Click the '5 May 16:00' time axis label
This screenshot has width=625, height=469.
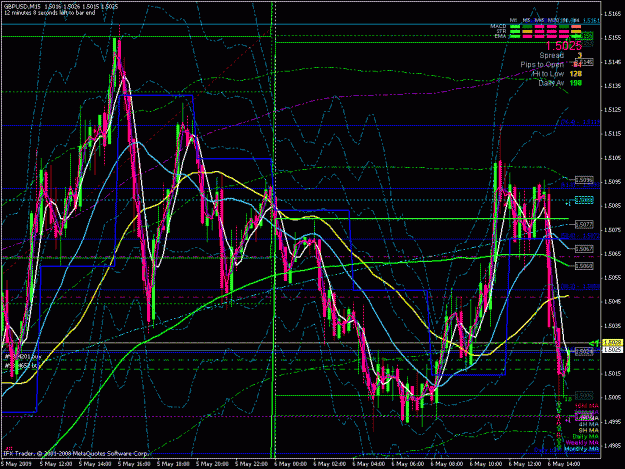134,464
